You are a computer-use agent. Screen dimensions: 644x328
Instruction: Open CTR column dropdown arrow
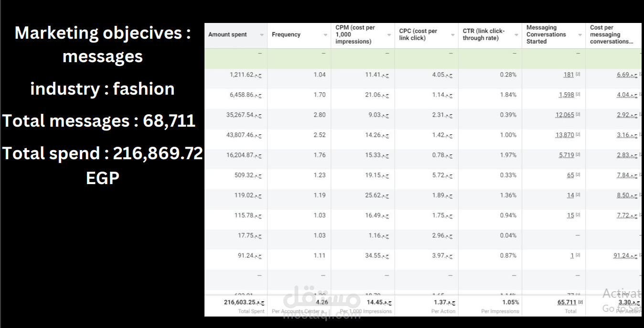pos(516,35)
